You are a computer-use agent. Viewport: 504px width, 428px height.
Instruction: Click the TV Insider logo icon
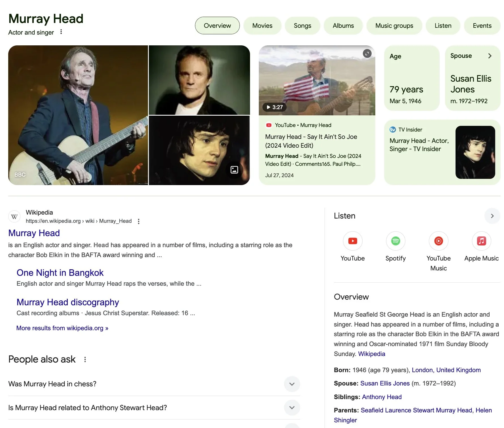point(393,130)
